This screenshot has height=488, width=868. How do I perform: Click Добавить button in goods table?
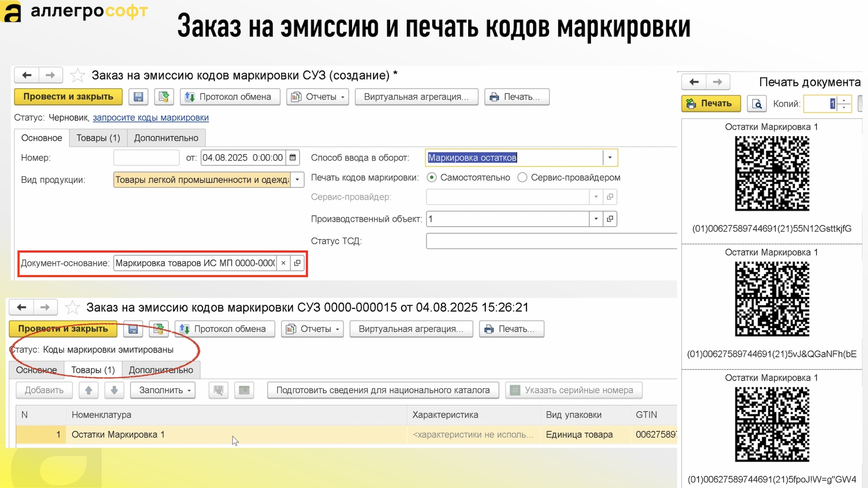pyautogui.click(x=44, y=390)
